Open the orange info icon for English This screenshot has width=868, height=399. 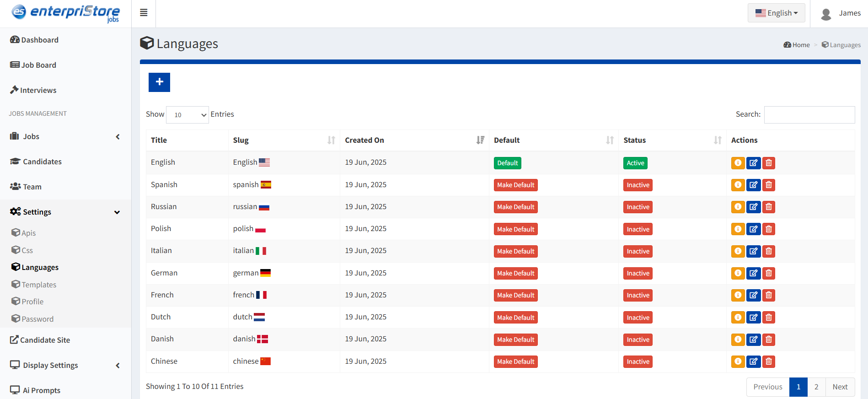tap(738, 163)
